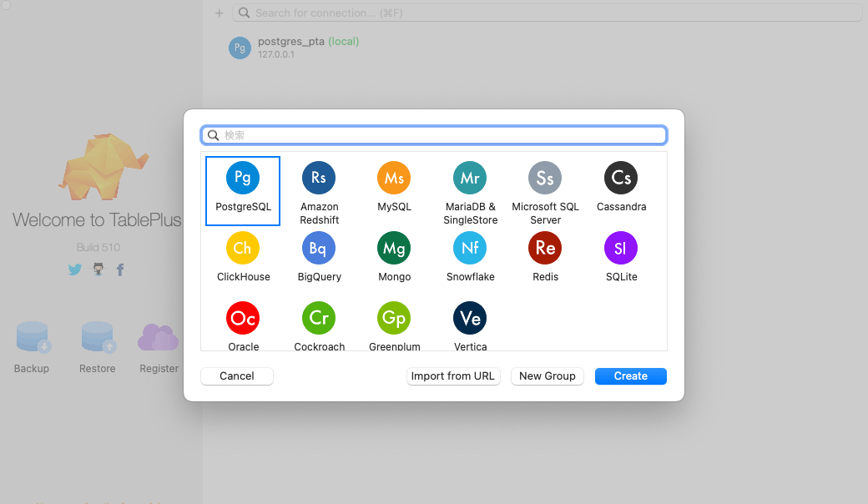Click the 127.0.0.1 host text
The height and width of the screenshot is (504, 868).
click(275, 54)
